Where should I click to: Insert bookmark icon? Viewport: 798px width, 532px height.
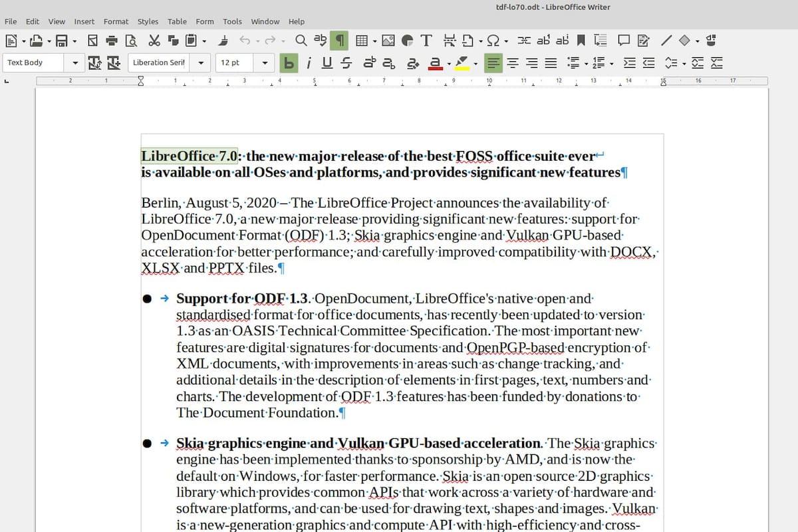581,41
